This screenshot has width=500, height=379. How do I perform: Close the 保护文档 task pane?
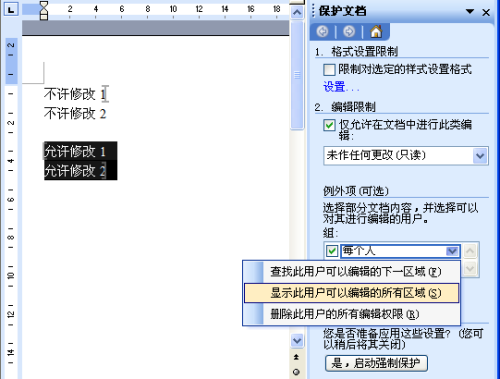coord(486,12)
